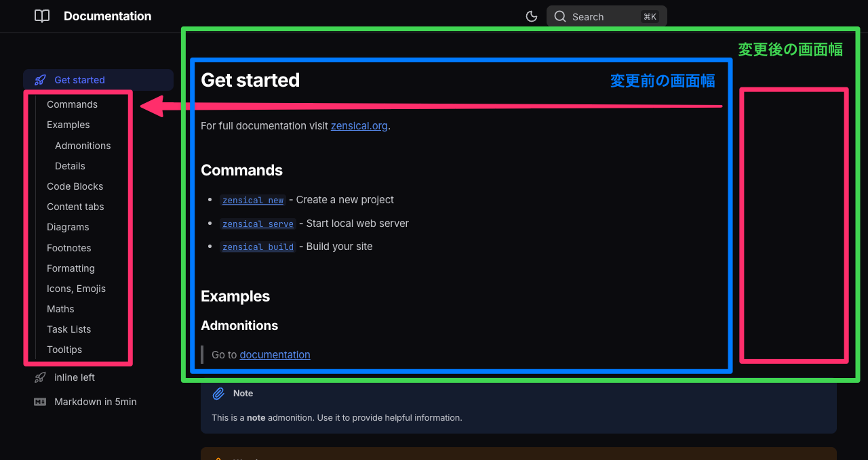The height and width of the screenshot is (460, 868).
Task: Select Content tabs in sidebar navigation
Action: tap(75, 207)
